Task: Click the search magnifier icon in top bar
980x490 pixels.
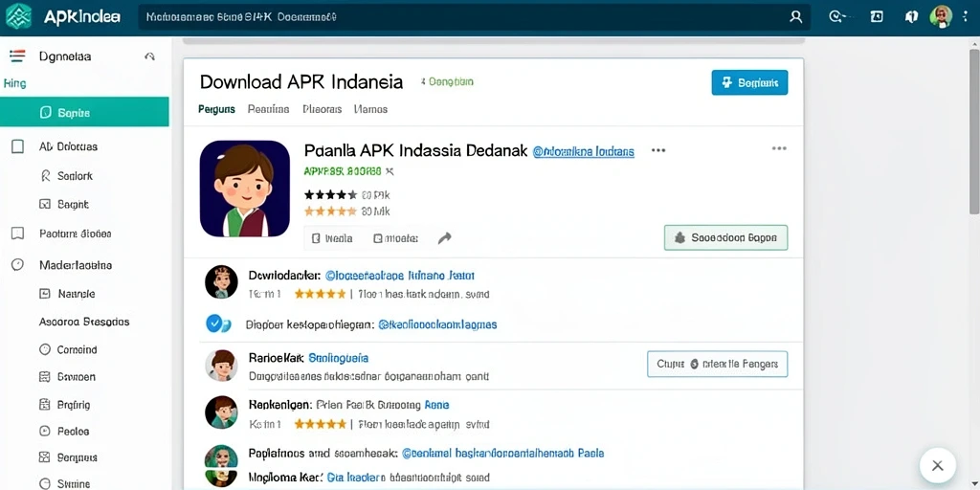Action: pyautogui.click(x=795, y=17)
